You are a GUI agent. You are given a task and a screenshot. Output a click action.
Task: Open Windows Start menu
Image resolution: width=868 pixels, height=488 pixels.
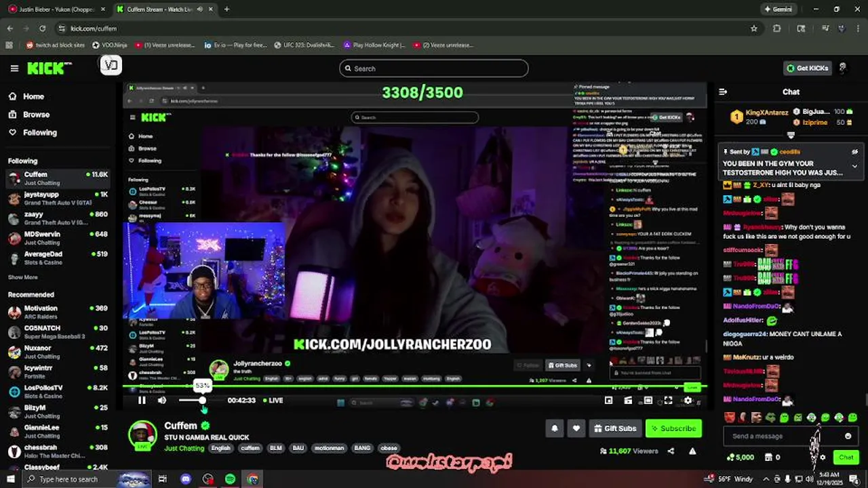[x=10, y=479]
